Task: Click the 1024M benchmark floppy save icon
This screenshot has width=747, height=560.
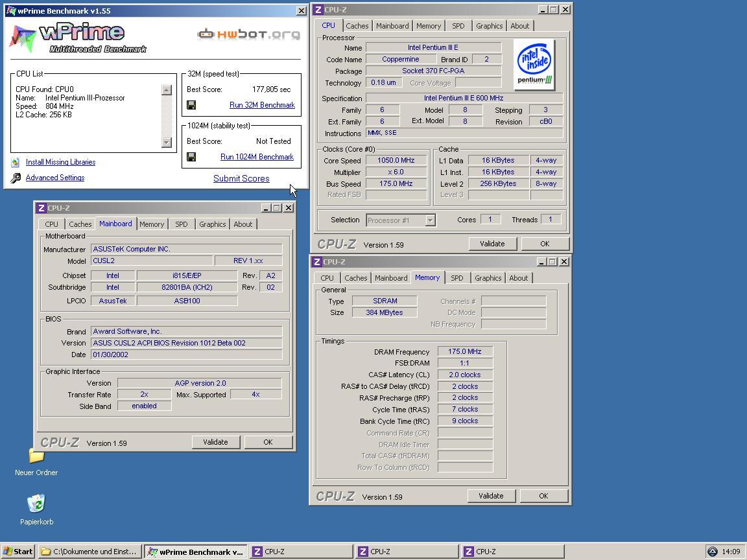Action: [x=191, y=157]
